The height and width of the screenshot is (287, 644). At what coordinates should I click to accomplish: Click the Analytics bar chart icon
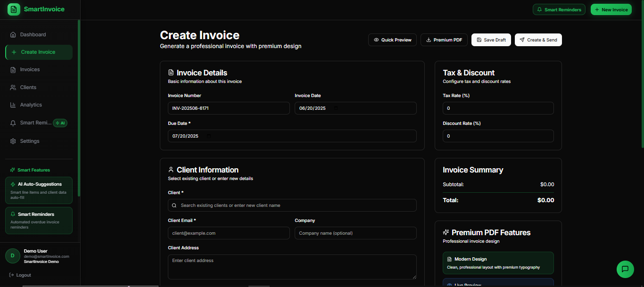(x=13, y=105)
